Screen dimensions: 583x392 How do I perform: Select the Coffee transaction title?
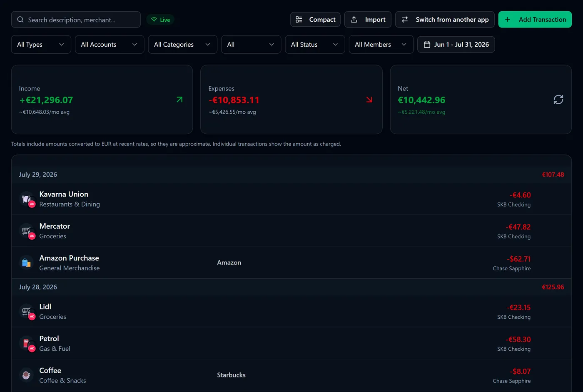[50, 370]
